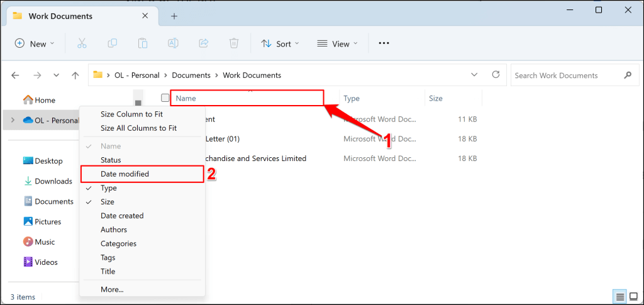
Task: Expand chevron after Documents in breadcrumb
Action: (217, 75)
